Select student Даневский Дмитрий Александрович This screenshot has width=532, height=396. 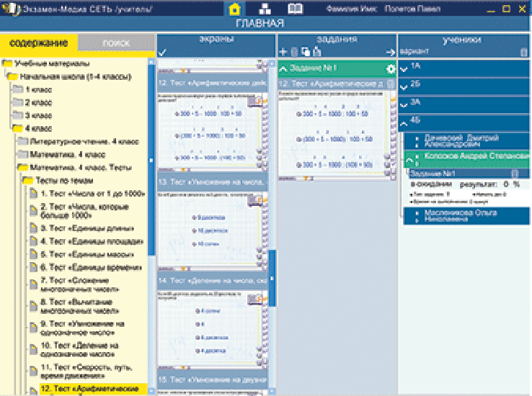coord(466,141)
